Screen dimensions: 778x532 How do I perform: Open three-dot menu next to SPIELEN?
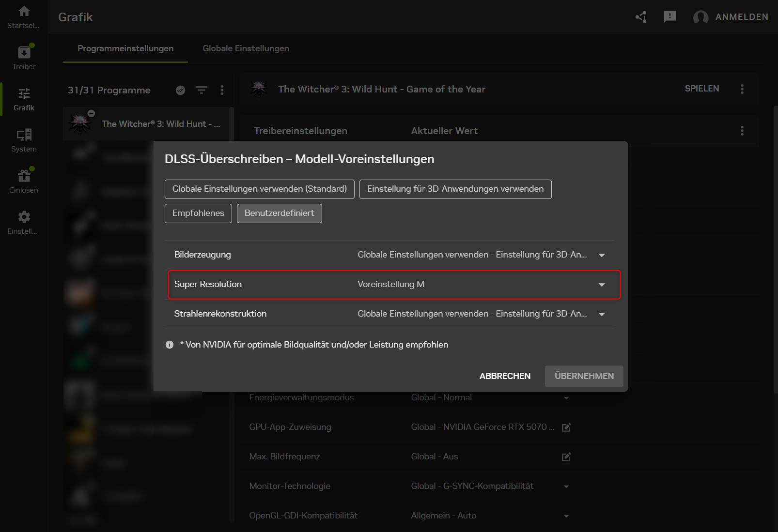[x=742, y=89]
